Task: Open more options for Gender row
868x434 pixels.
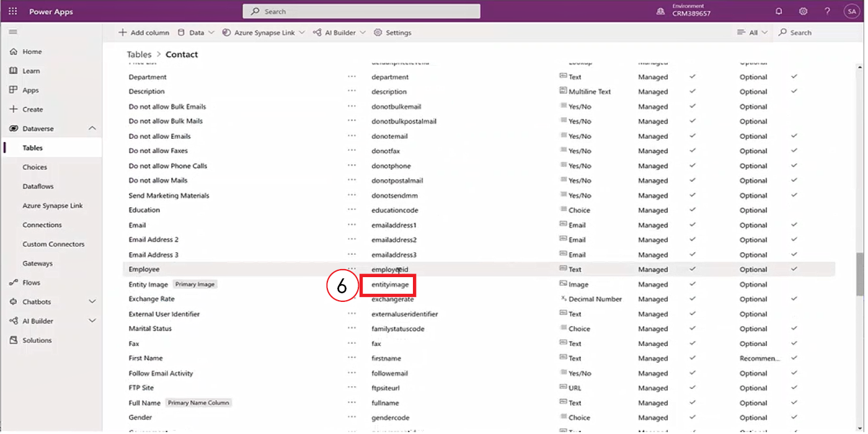Action: 352,417
